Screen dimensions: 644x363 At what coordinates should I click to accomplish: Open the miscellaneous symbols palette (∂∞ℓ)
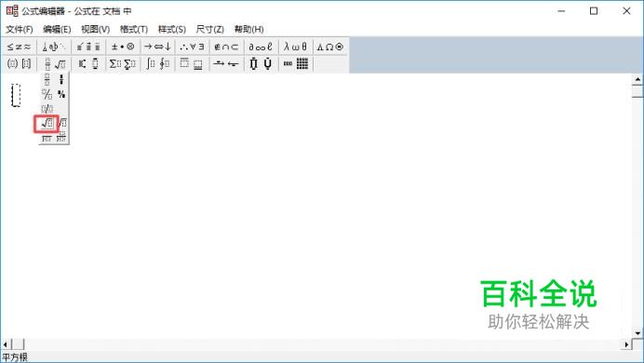(261, 47)
